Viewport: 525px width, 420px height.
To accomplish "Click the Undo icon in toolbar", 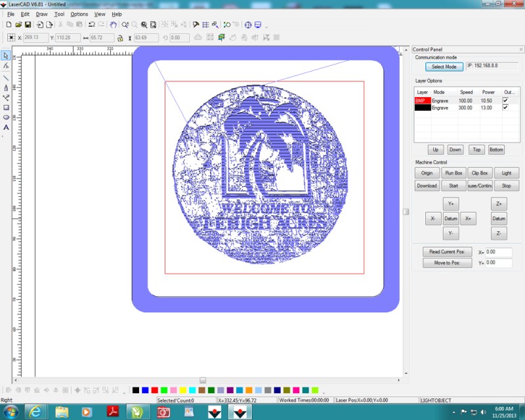I will click(92, 24).
